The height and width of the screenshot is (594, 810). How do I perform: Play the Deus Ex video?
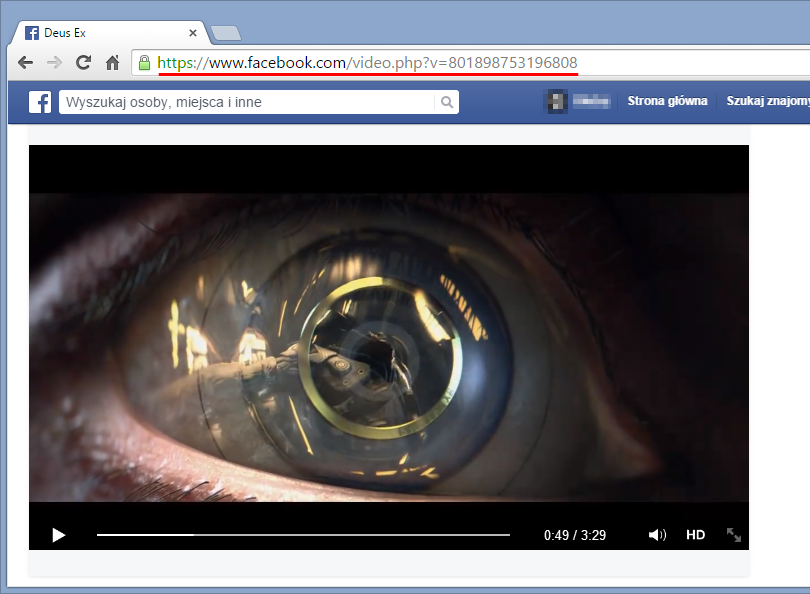tap(58, 535)
